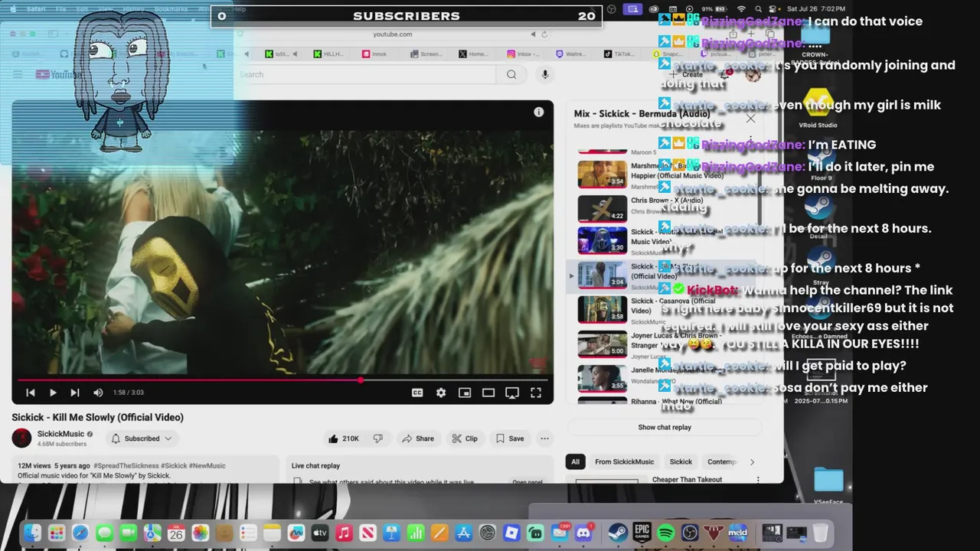Expand the Subscribed dropdown
The image size is (980, 551).
point(142,439)
